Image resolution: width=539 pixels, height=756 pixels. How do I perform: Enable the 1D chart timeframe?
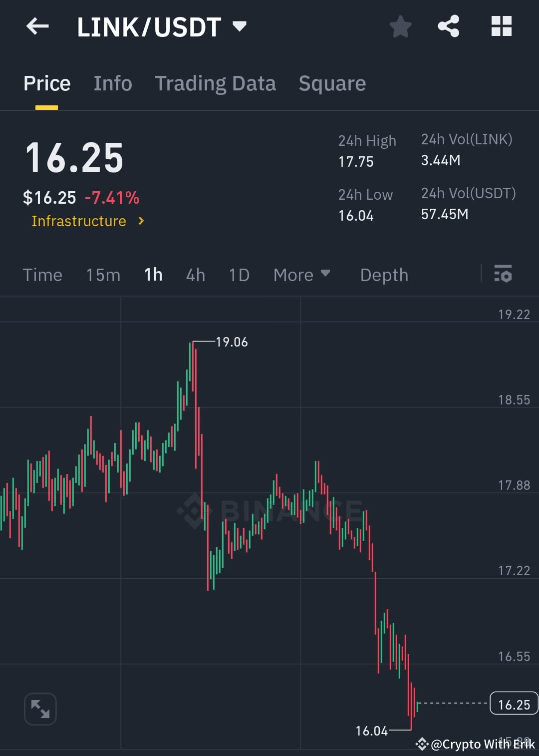tap(238, 274)
